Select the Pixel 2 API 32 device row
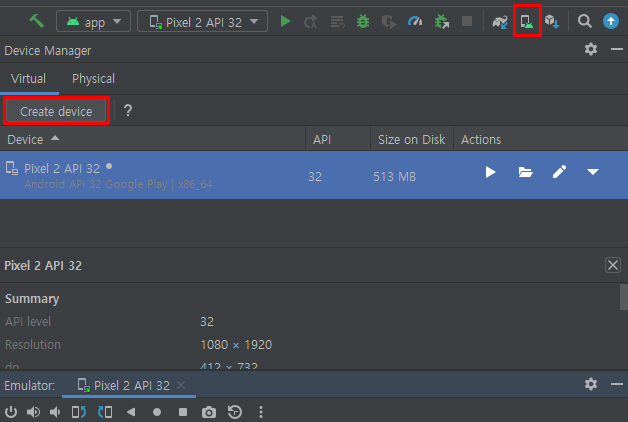Screen dimensions: 628x422 click(x=314, y=175)
